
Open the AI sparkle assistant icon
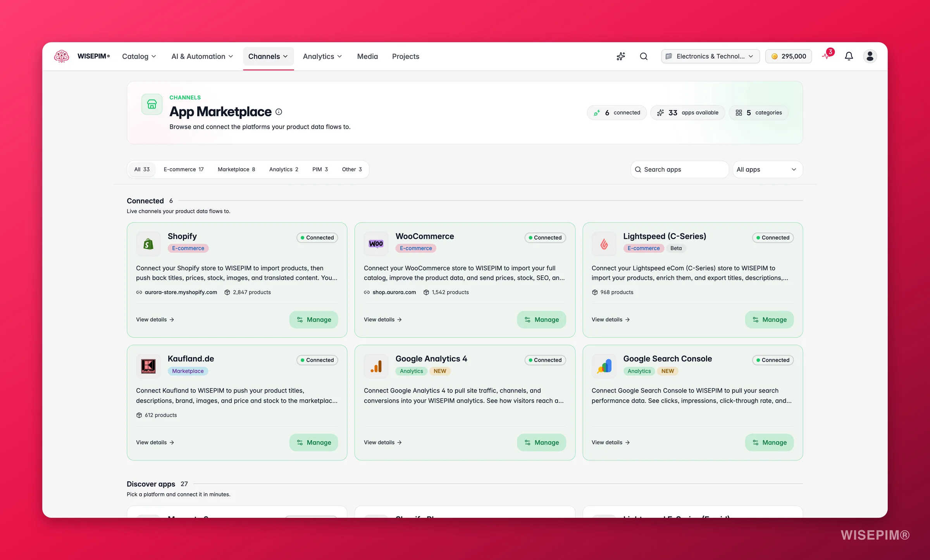point(621,56)
